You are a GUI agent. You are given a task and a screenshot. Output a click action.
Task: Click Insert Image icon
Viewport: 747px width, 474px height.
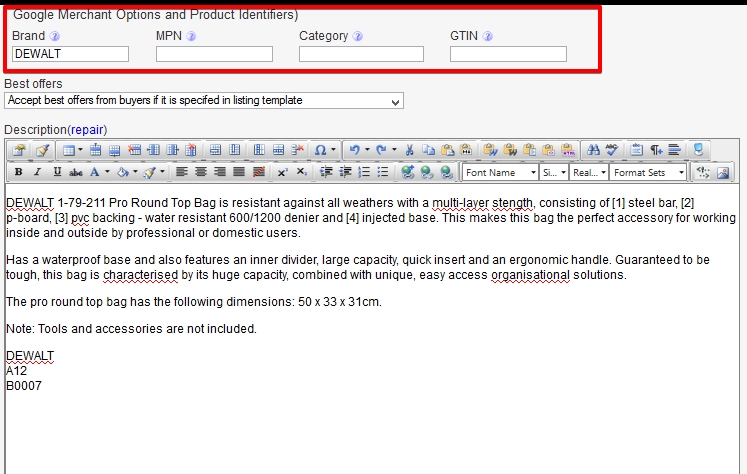(723, 172)
